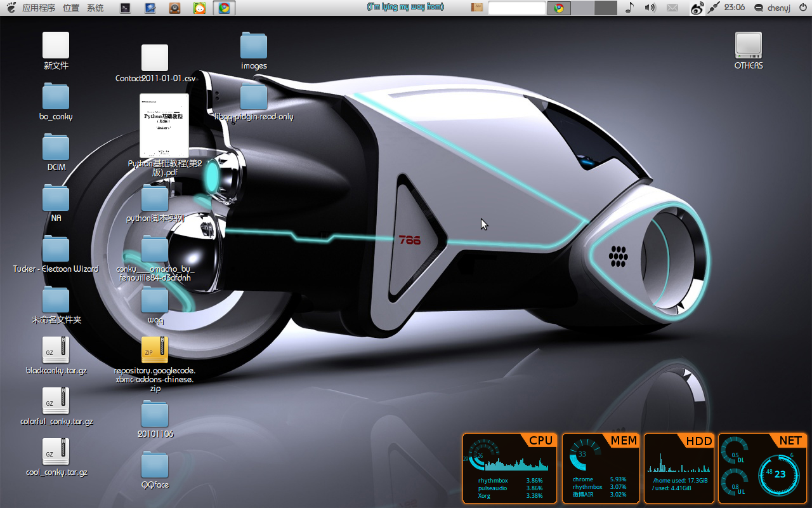Screen dimensions: 812x508
Task: Open the volume speaker indicator
Action: click(x=650, y=8)
